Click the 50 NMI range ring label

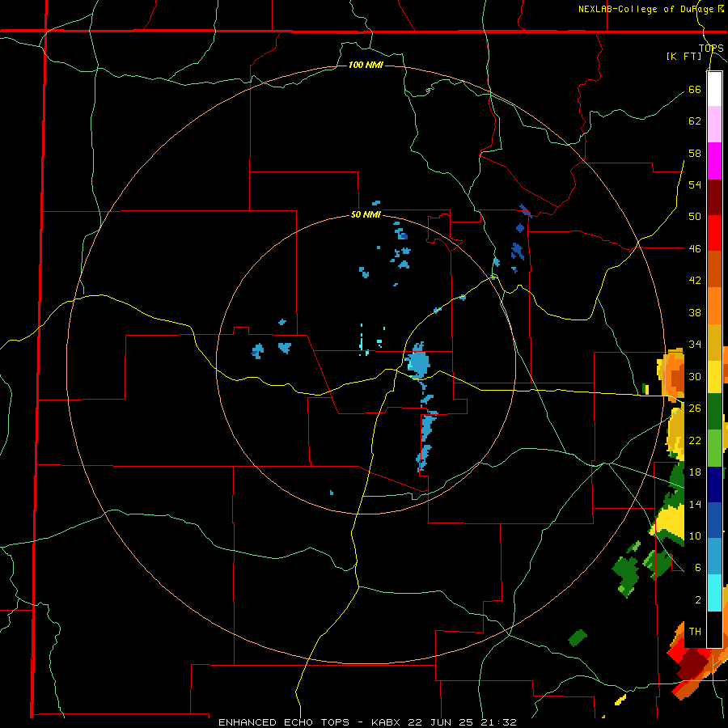pyautogui.click(x=366, y=214)
